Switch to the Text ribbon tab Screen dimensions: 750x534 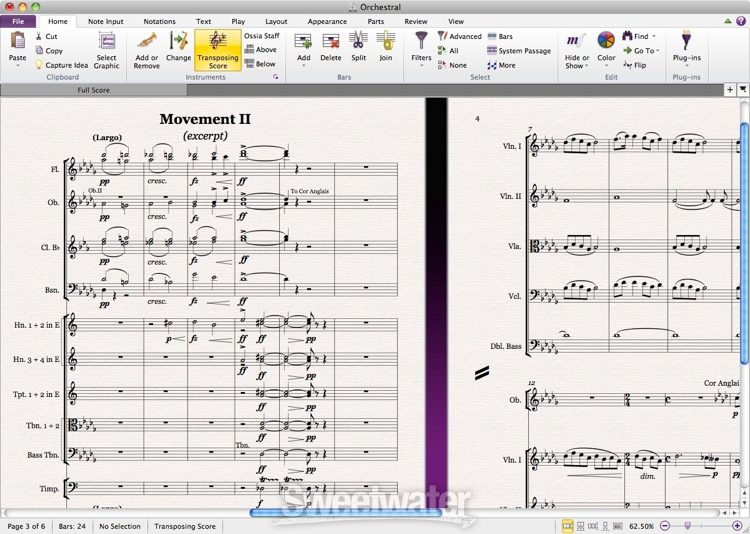coord(203,22)
